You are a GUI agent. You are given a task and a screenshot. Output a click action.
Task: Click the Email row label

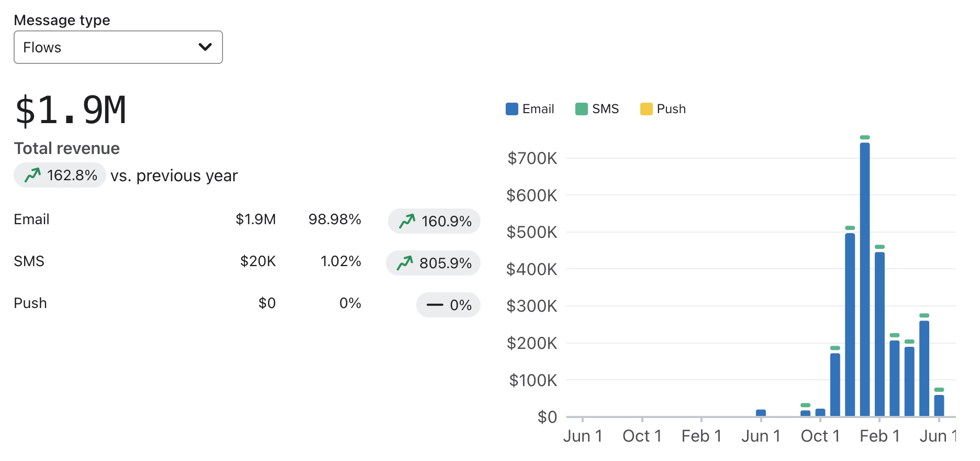[31, 219]
